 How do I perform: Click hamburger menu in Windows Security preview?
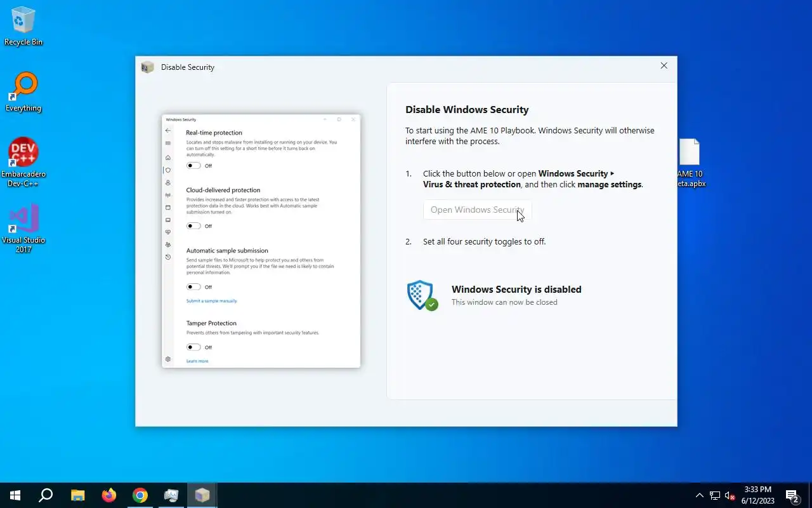[x=168, y=144]
